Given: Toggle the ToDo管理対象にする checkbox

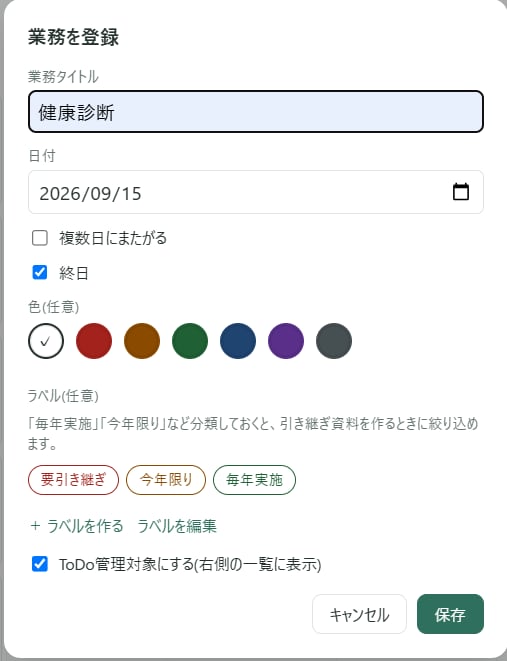Looking at the screenshot, I should coord(40,564).
